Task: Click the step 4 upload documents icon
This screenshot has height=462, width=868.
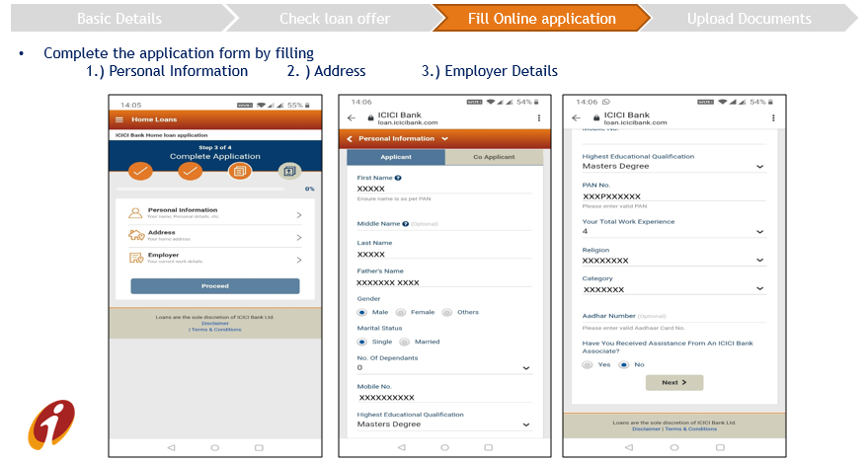Action: pyautogui.click(x=289, y=171)
